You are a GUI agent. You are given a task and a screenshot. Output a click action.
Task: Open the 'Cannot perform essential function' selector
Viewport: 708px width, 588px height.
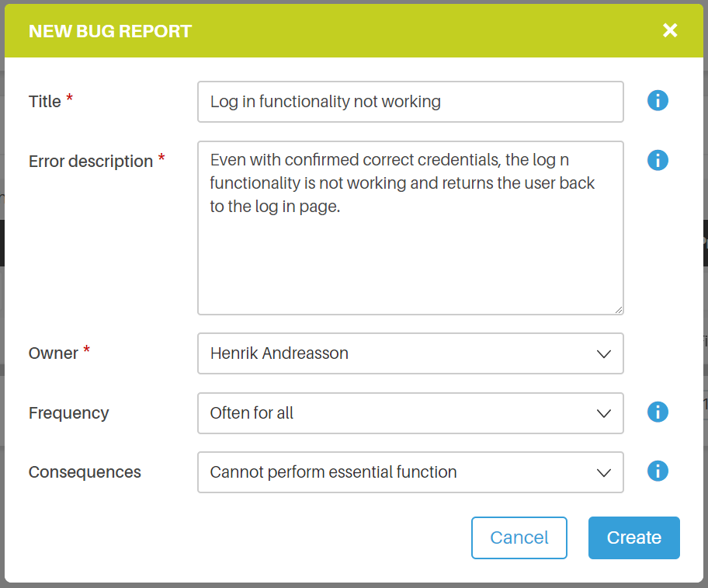click(x=411, y=472)
